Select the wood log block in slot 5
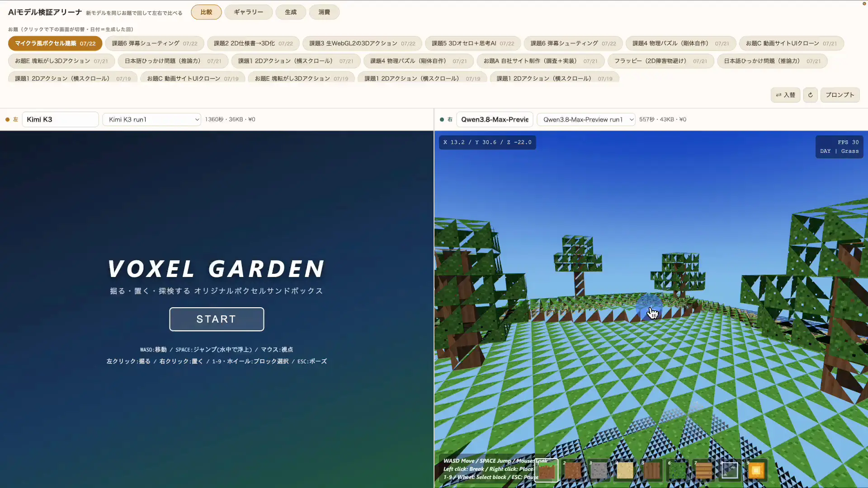Viewport: 868px width, 488px height. 651,471
